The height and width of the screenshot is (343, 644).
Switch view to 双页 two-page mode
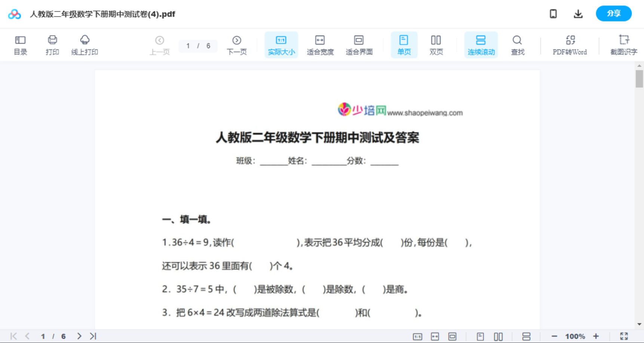(436, 45)
